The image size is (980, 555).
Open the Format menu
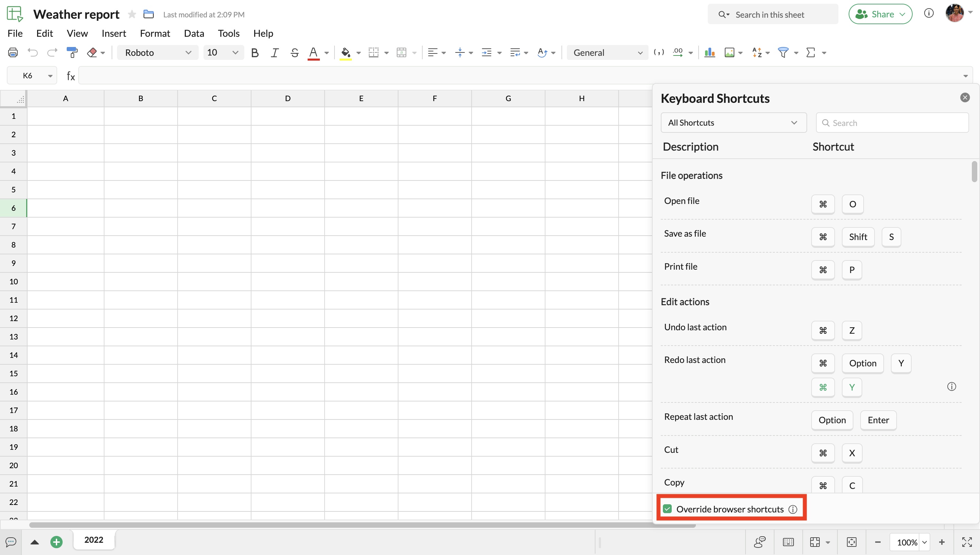coord(154,33)
